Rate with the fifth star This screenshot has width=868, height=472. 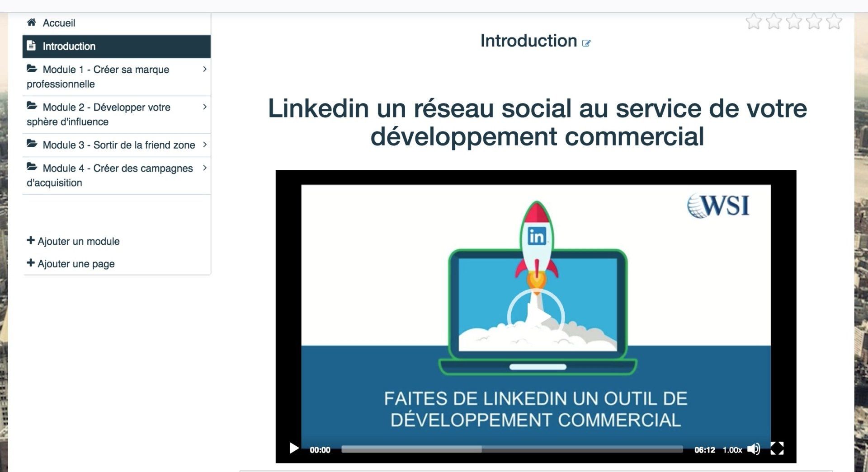(x=834, y=21)
